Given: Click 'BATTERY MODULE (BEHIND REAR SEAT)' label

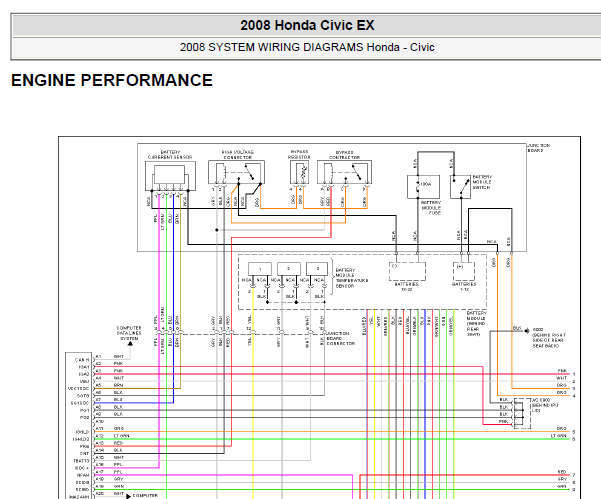Looking at the screenshot, I should tap(476, 324).
